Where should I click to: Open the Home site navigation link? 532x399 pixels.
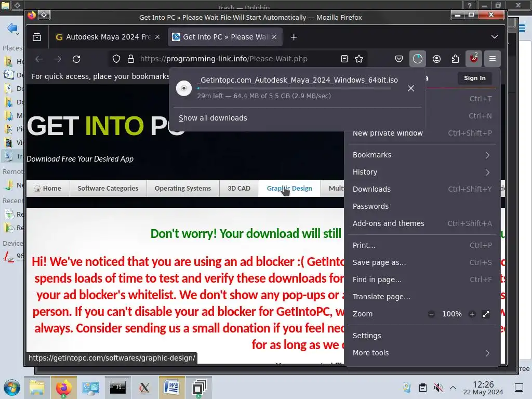[48, 188]
